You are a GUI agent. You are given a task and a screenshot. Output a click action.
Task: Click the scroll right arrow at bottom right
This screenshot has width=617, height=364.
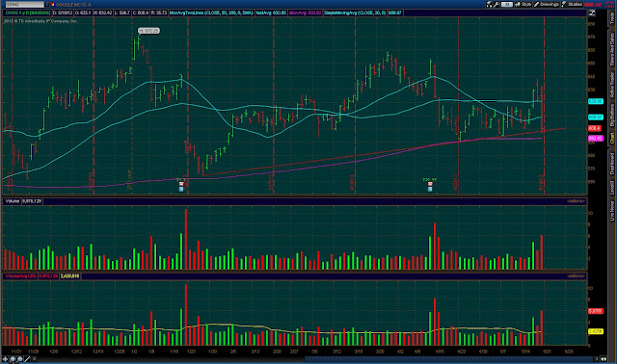(597, 359)
